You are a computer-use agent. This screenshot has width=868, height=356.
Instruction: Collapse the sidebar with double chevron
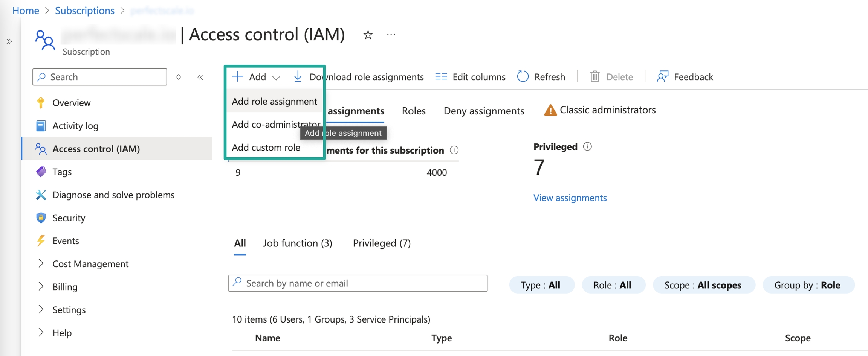coord(200,77)
